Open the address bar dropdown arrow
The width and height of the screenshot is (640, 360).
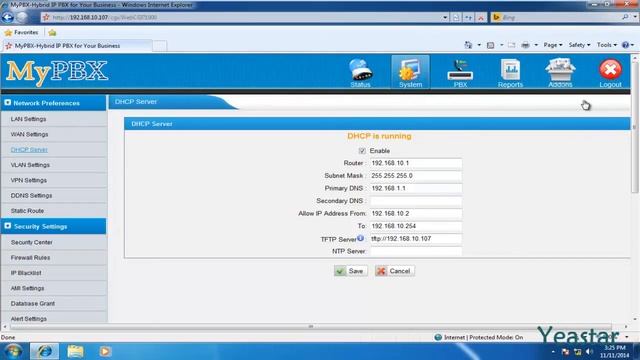pos(445,18)
